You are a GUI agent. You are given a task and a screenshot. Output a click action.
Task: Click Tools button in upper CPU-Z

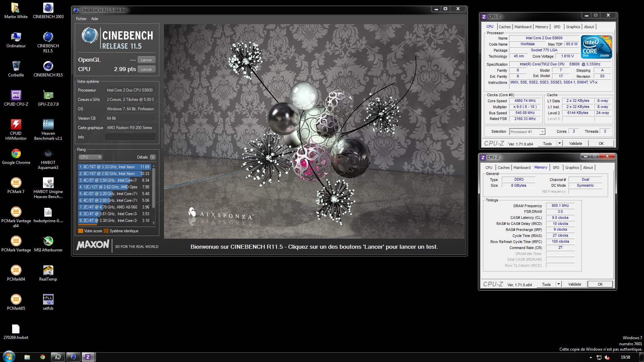click(x=547, y=144)
